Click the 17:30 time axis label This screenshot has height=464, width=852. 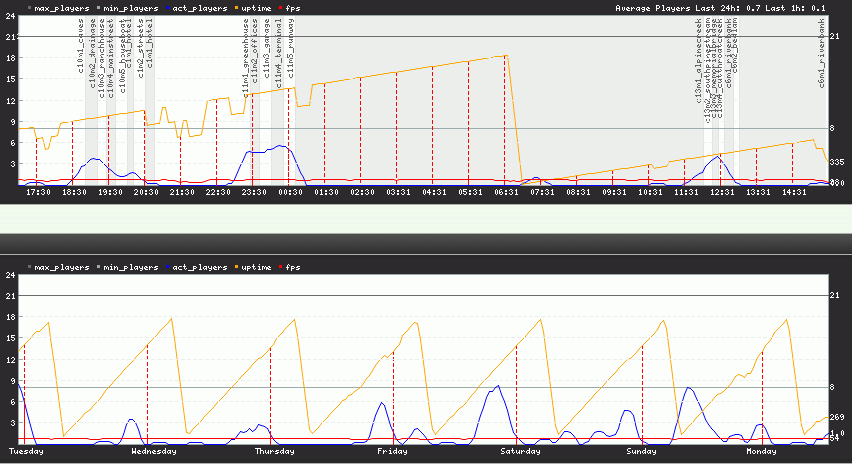pyautogui.click(x=38, y=191)
